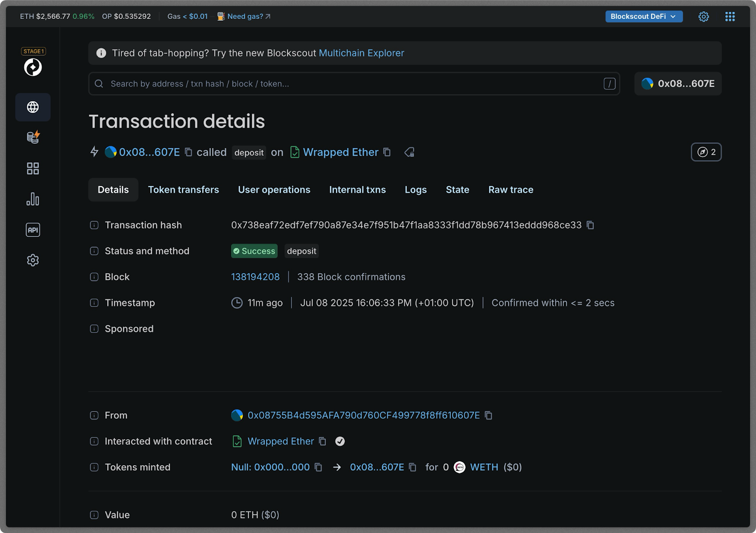Switch to the User operations tab
Viewport: 756px width, 533px height.
[x=274, y=190]
